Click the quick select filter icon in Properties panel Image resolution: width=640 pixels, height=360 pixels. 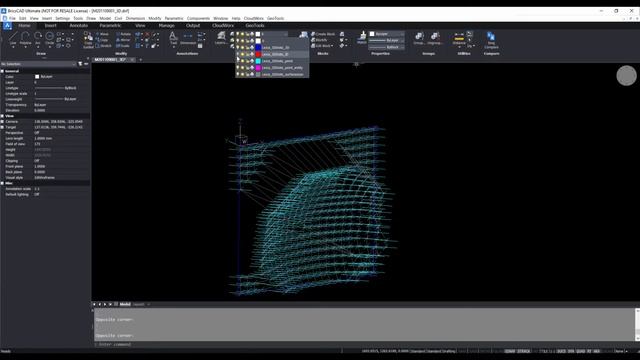tap(80, 64)
